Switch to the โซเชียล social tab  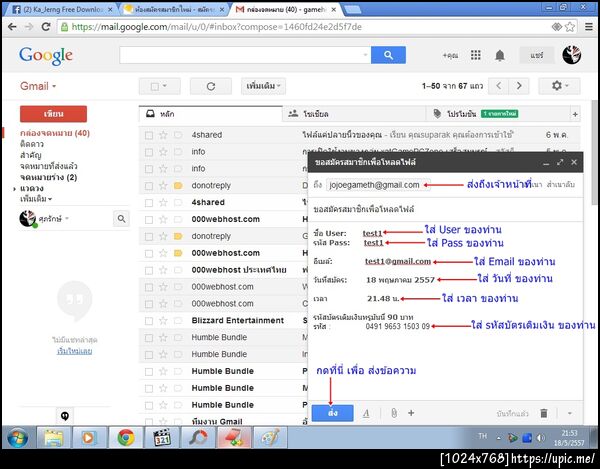pyautogui.click(x=354, y=114)
